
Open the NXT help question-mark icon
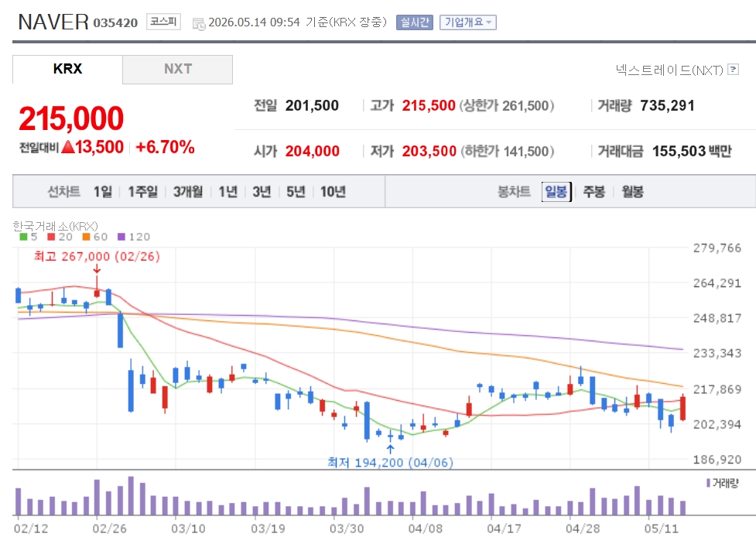point(733,70)
